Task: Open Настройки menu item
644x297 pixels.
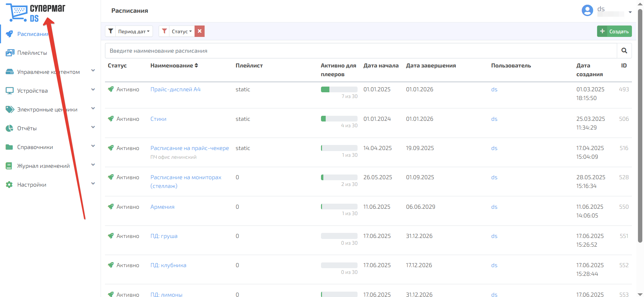Action: 32,185
